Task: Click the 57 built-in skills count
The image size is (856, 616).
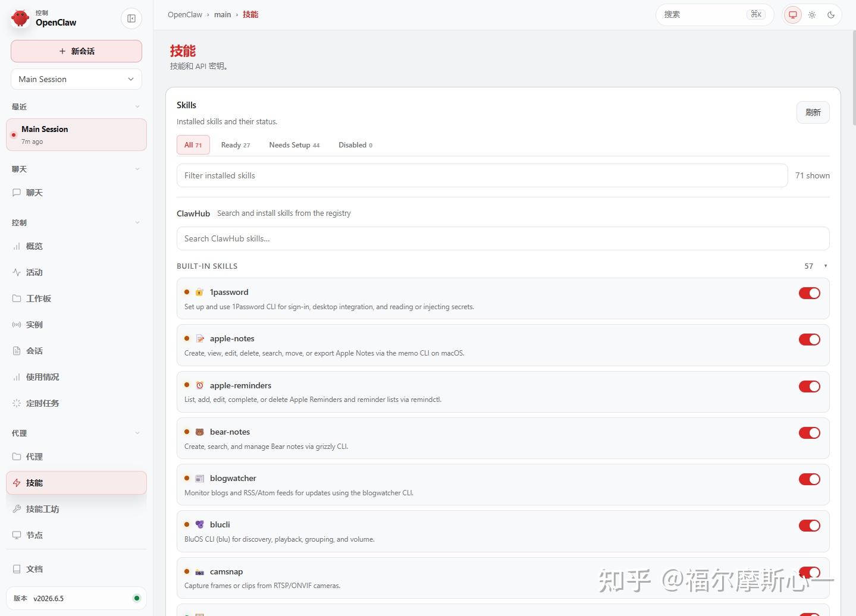Action: click(809, 266)
